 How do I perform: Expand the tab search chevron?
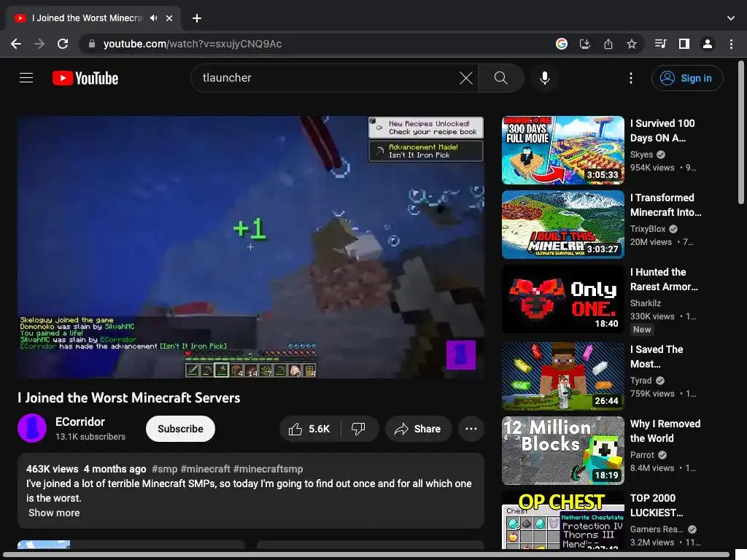pos(731,18)
